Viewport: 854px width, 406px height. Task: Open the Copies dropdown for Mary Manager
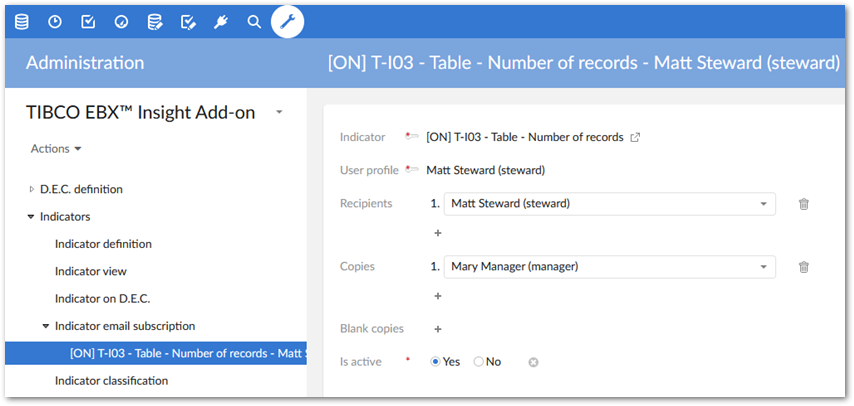[764, 267]
